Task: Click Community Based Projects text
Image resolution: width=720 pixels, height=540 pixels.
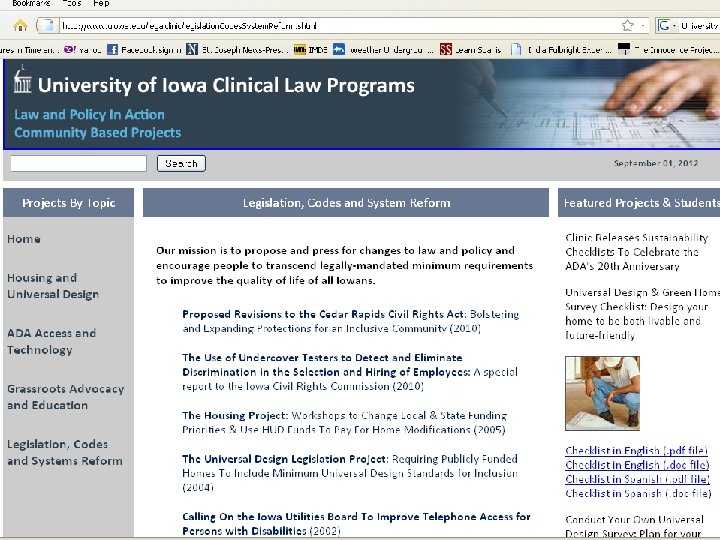Action: point(97,132)
